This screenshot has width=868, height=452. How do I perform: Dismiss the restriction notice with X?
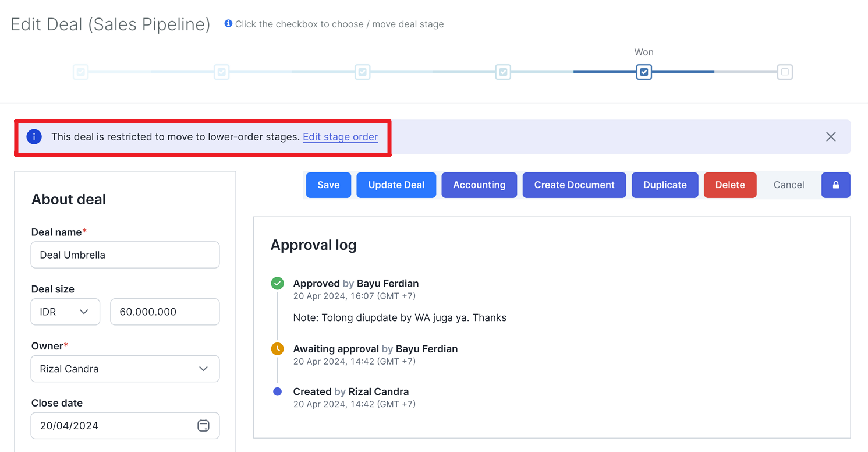[x=831, y=137]
